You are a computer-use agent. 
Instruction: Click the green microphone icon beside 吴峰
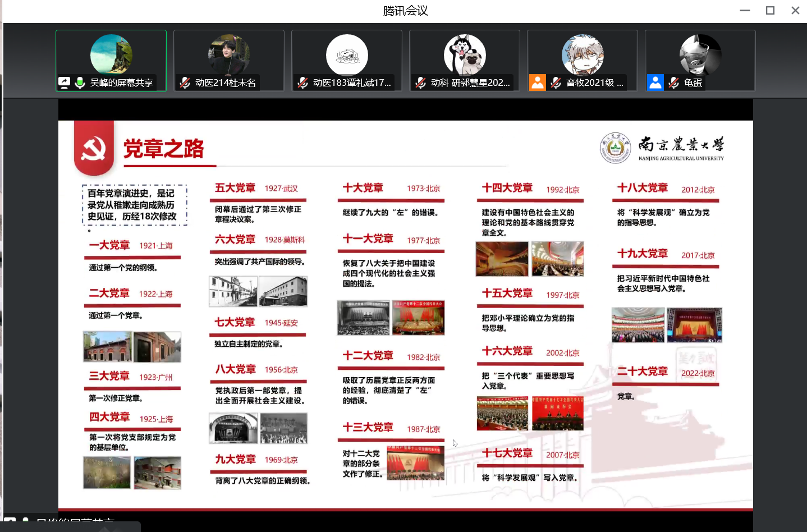80,82
